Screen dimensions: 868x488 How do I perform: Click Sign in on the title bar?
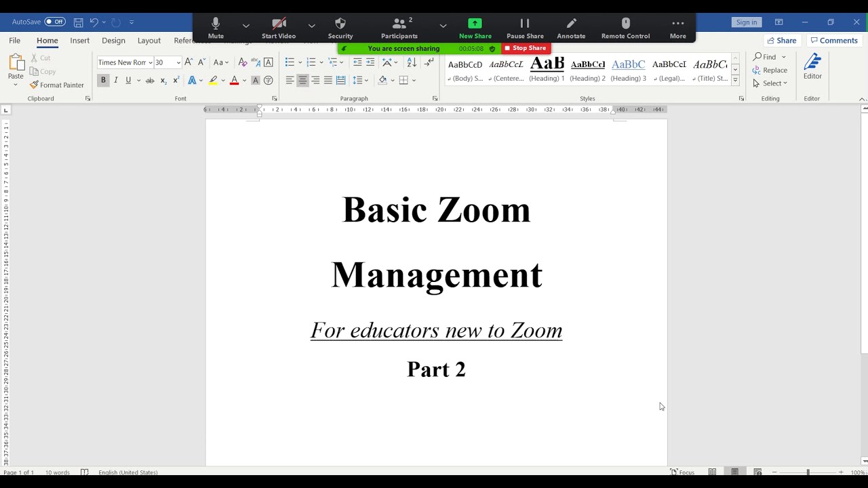pos(747,22)
